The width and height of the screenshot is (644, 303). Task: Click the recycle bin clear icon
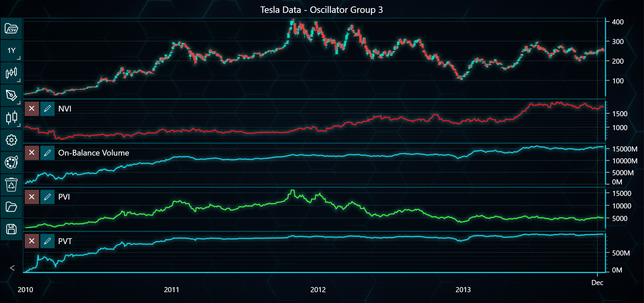pos(11,185)
